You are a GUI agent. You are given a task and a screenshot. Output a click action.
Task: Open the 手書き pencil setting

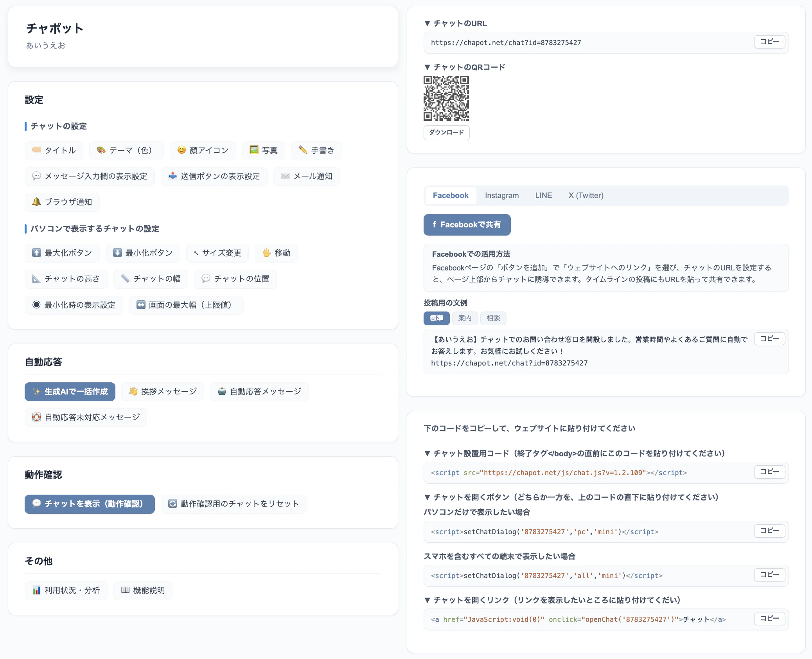click(x=316, y=150)
